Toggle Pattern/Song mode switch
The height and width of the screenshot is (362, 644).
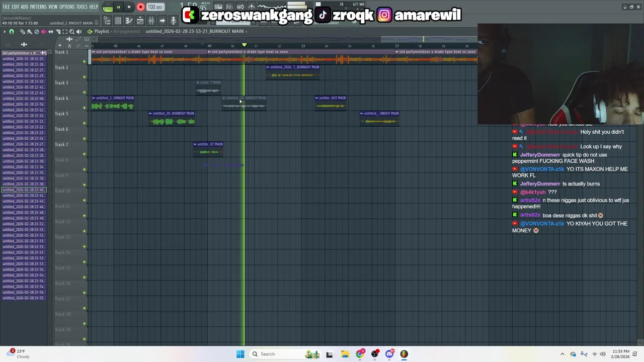point(108,8)
